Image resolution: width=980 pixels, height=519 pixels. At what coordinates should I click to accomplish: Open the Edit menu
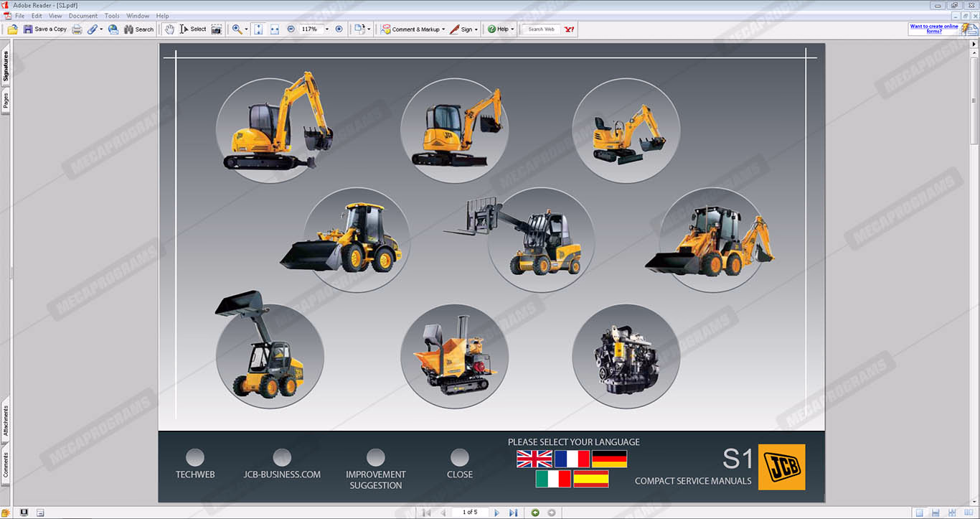pyautogui.click(x=37, y=16)
